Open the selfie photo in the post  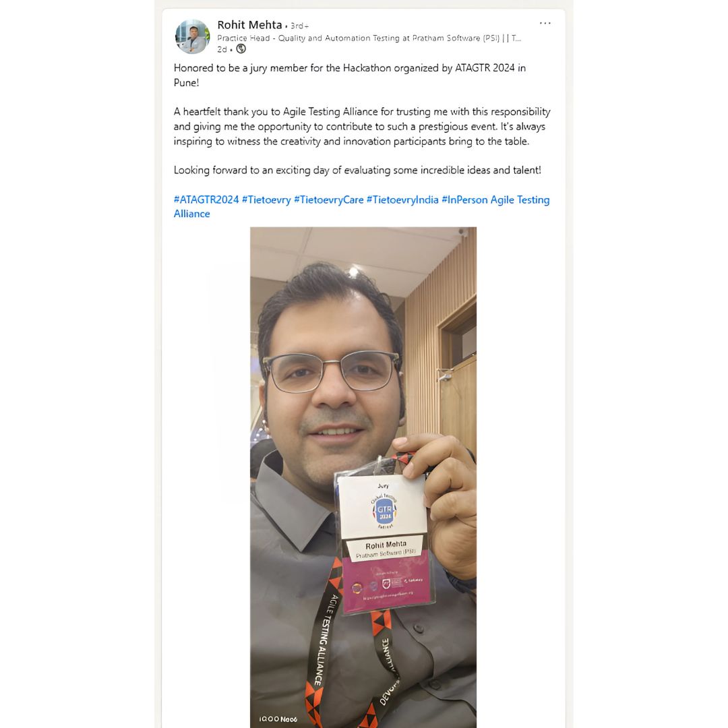363,477
